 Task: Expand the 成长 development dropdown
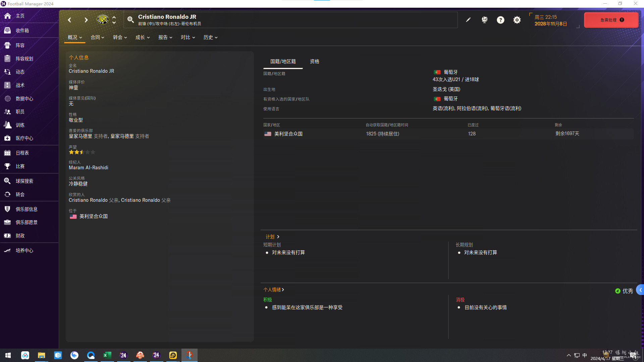[143, 37]
